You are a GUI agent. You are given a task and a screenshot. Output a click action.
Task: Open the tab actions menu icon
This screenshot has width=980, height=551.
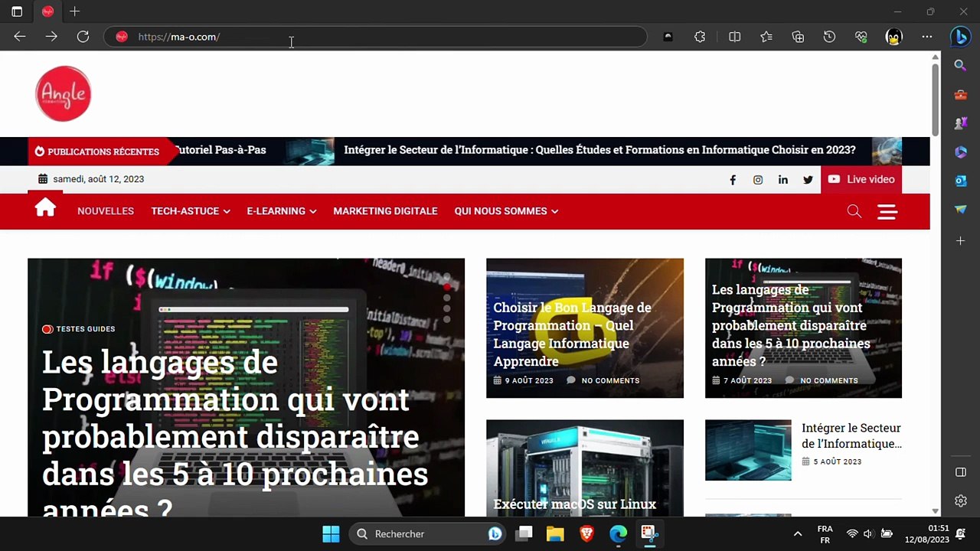coord(17,11)
